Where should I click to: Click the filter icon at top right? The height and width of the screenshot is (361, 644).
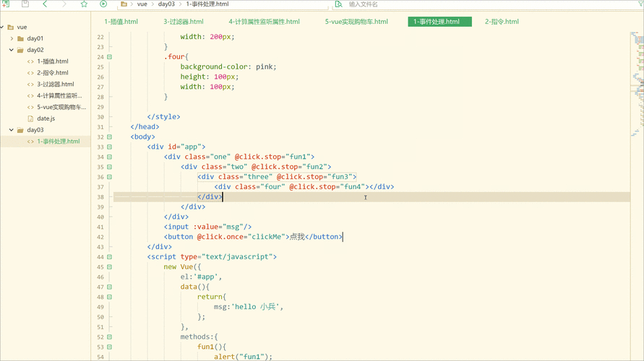click(x=640, y=4)
